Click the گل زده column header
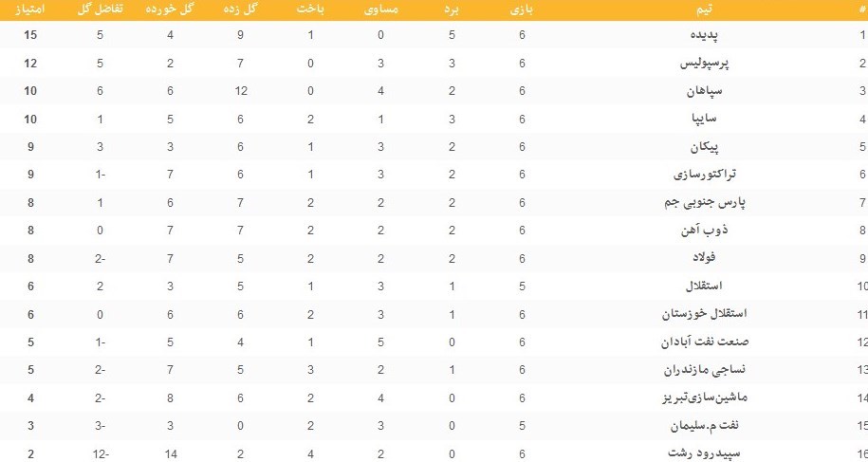The height and width of the screenshot is (462, 868). point(244,9)
